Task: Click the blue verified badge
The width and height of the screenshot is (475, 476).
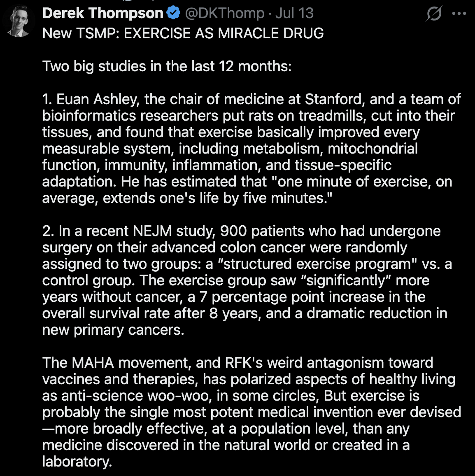Action: point(174,13)
